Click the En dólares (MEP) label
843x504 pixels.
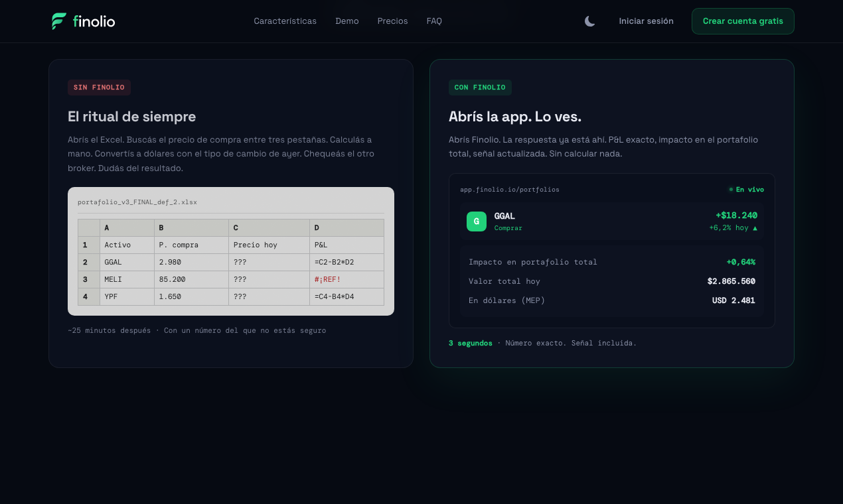pyautogui.click(x=507, y=300)
